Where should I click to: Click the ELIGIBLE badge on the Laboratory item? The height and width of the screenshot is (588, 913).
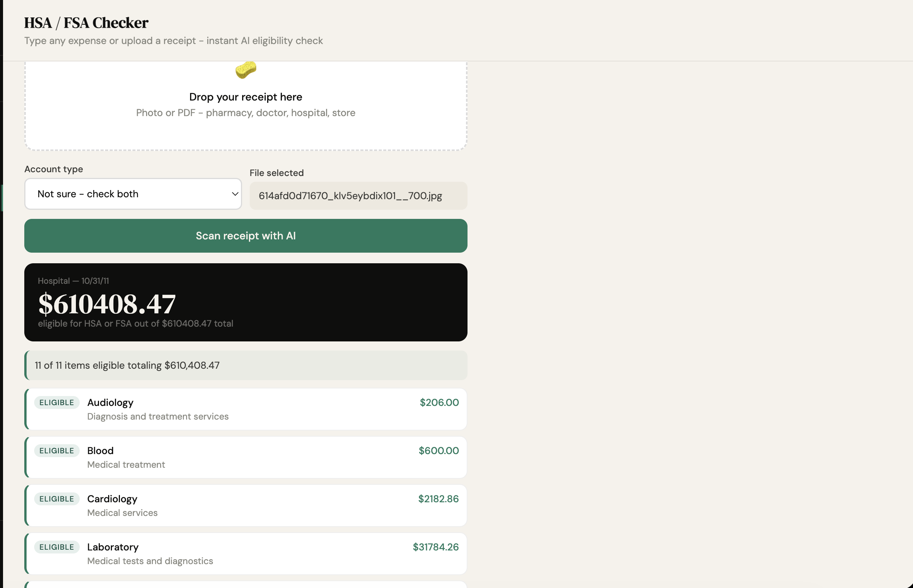(57, 547)
